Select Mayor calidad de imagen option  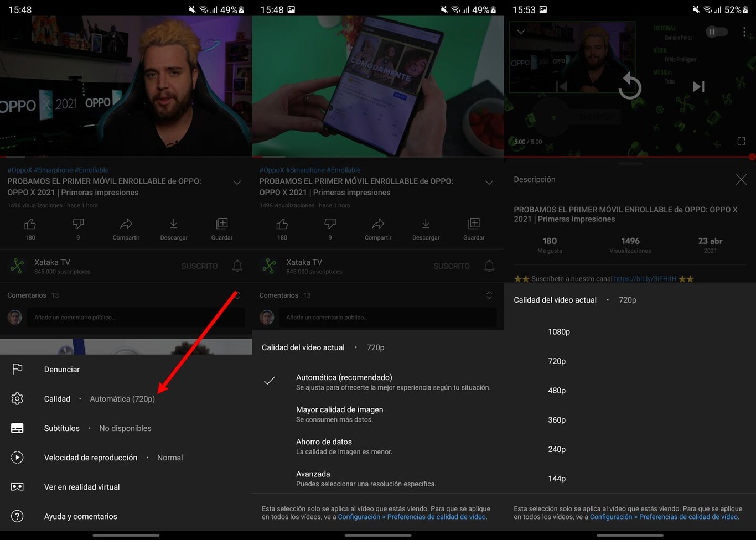pyautogui.click(x=378, y=414)
